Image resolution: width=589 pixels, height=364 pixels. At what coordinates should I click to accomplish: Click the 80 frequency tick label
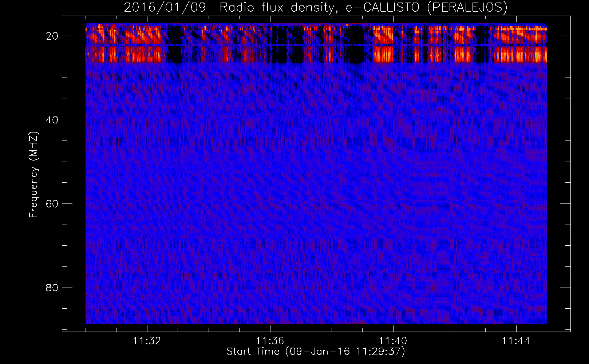coord(52,288)
